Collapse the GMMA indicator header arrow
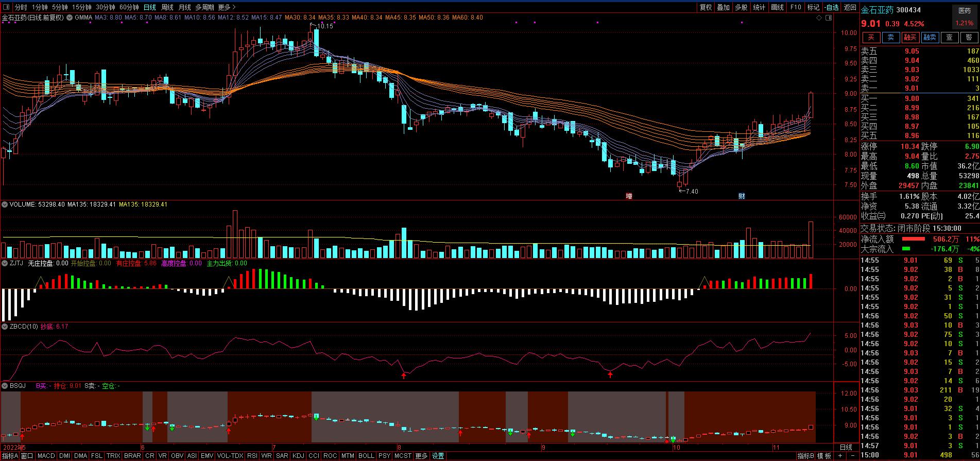 tap(70, 18)
